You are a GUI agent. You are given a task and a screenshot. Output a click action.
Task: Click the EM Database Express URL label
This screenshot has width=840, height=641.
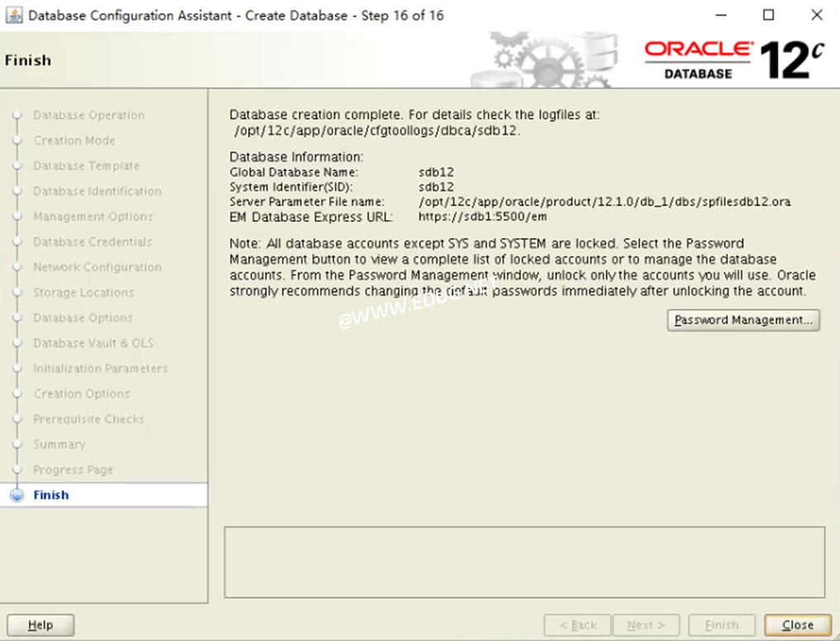click(x=311, y=217)
